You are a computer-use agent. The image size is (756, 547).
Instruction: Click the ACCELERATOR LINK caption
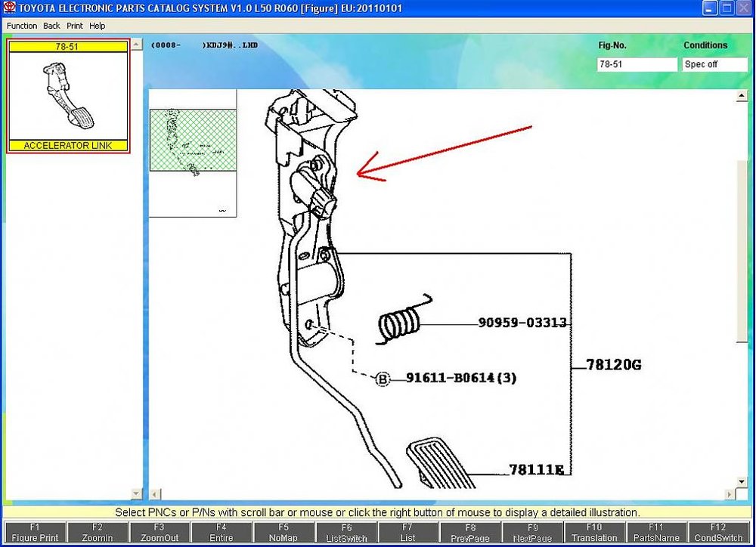(68, 145)
